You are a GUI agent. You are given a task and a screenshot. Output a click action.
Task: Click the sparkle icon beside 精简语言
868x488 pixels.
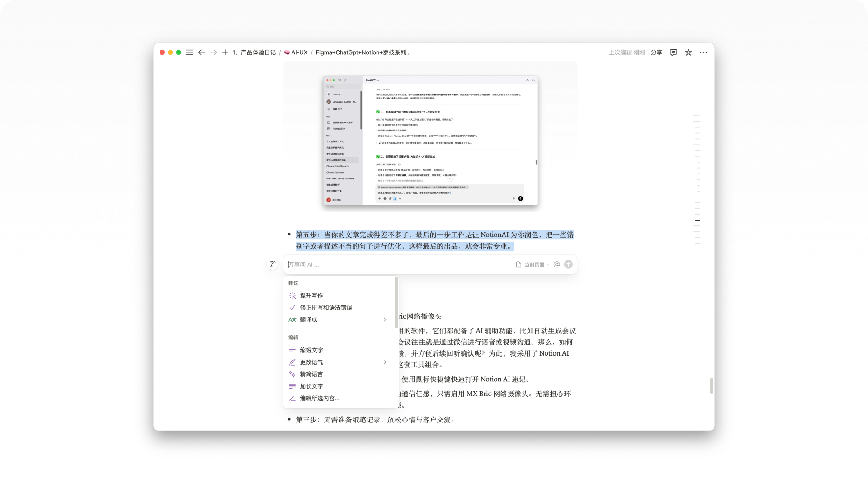click(x=292, y=374)
